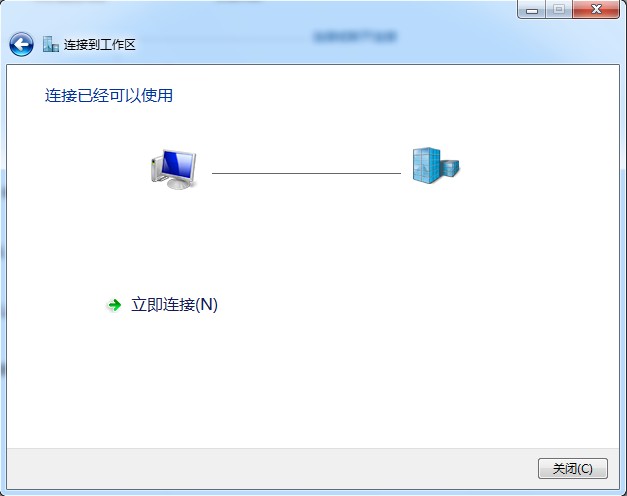Click the computer monitor icon
The height and width of the screenshot is (496, 627).
point(174,170)
